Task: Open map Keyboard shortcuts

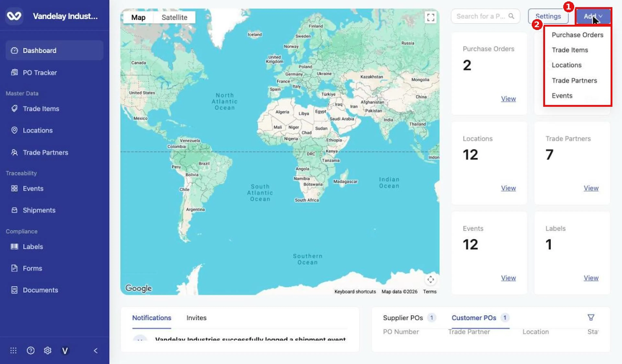Action: pyautogui.click(x=355, y=292)
